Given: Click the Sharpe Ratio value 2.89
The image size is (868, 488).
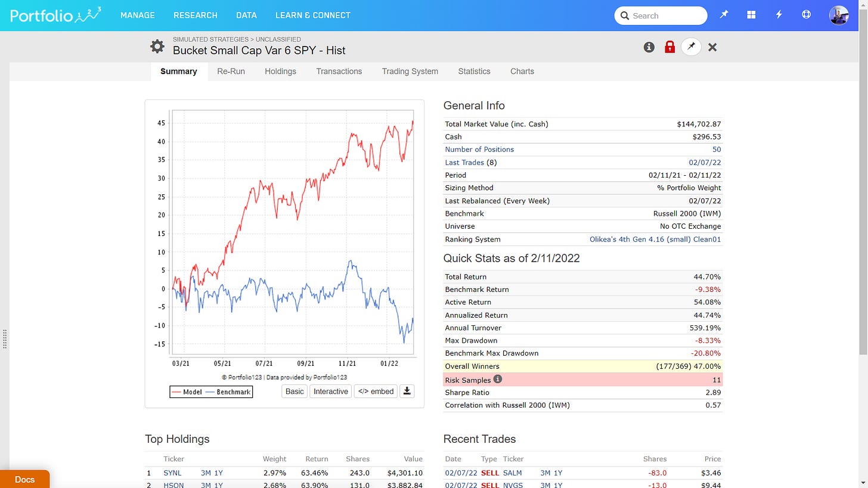Looking at the screenshot, I should click(714, 393).
